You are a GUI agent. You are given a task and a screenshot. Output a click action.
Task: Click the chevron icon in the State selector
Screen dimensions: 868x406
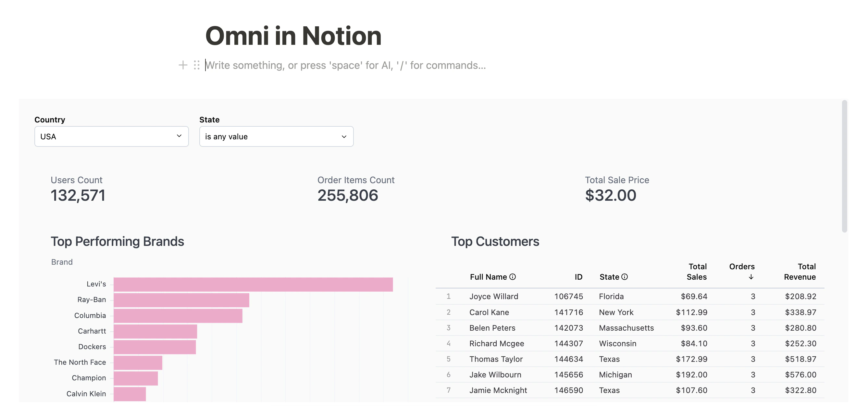click(344, 136)
